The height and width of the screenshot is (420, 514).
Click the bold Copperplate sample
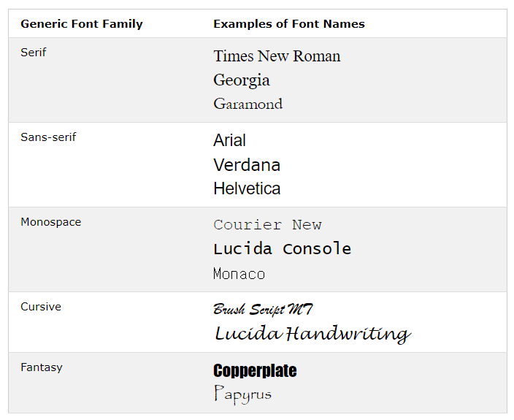(x=255, y=371)
